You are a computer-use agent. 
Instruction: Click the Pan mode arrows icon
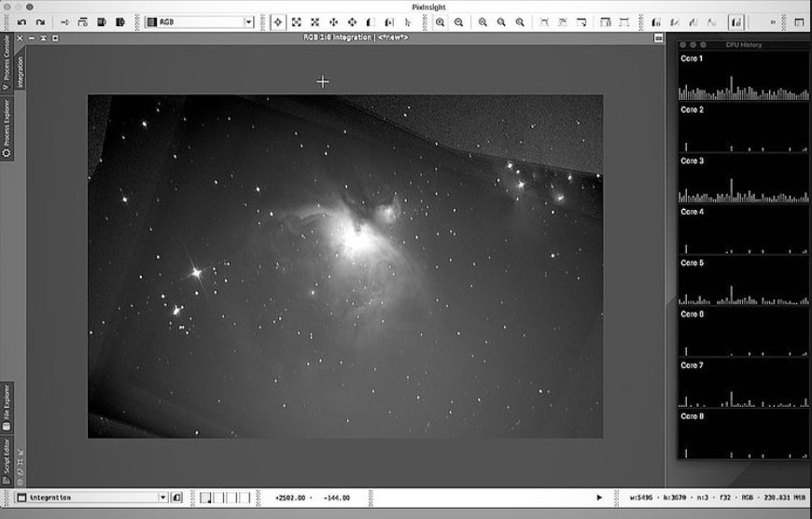point(333,21)
